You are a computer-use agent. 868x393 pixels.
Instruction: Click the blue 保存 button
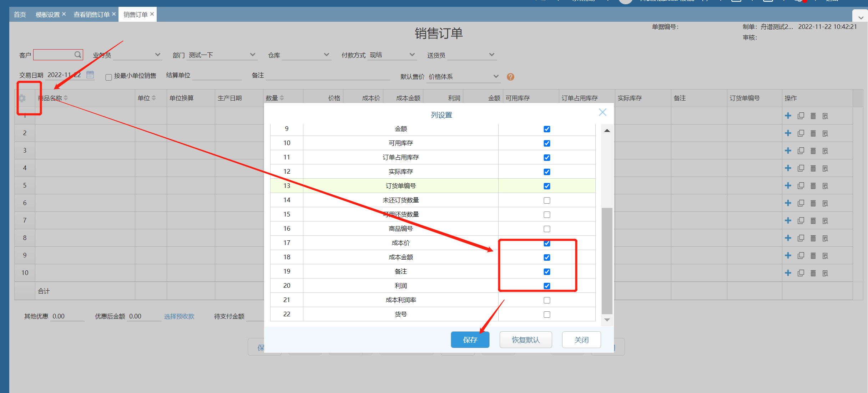(x=470, y=340)
